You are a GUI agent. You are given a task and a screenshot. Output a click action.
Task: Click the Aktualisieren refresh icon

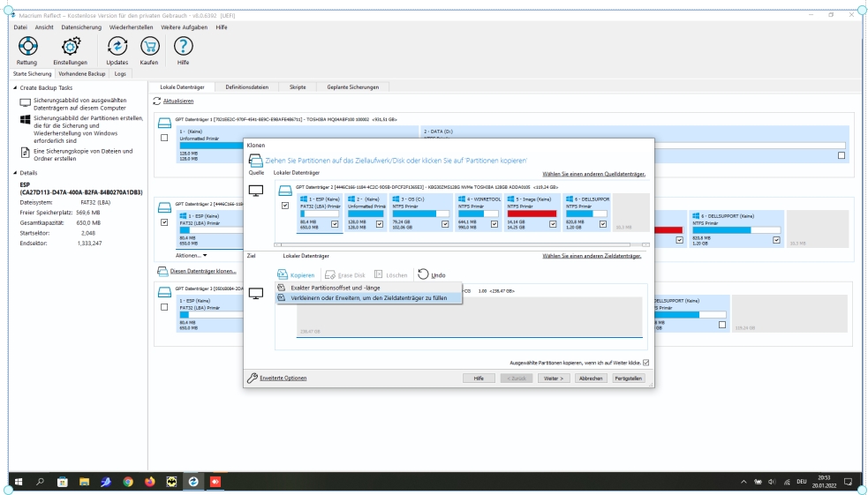(156, 101)
